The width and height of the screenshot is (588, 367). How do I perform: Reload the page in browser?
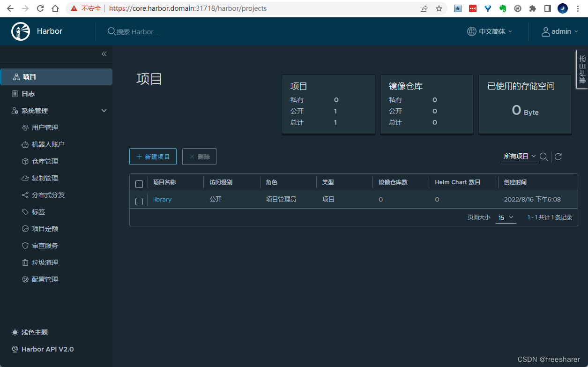point(40,8)
